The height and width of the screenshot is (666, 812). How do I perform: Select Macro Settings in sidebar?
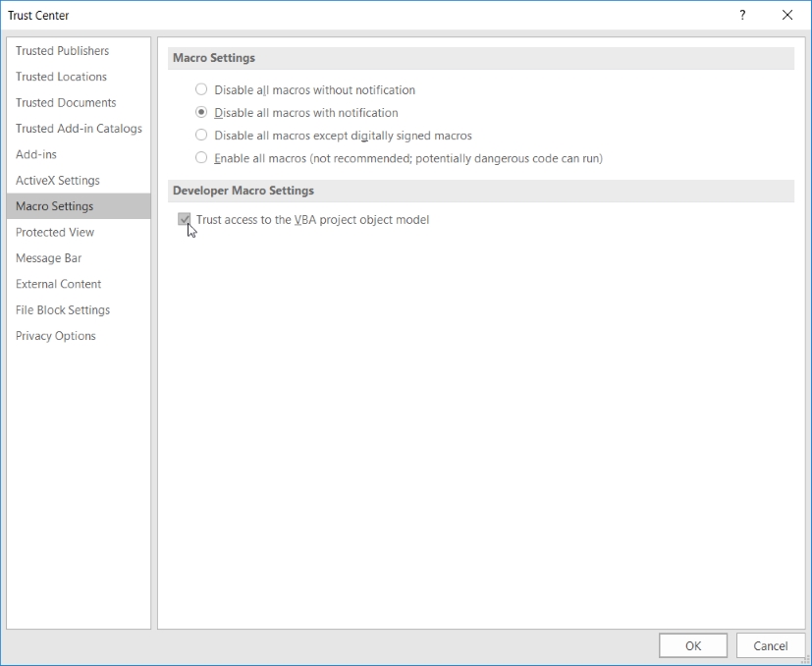pos(79,206)
